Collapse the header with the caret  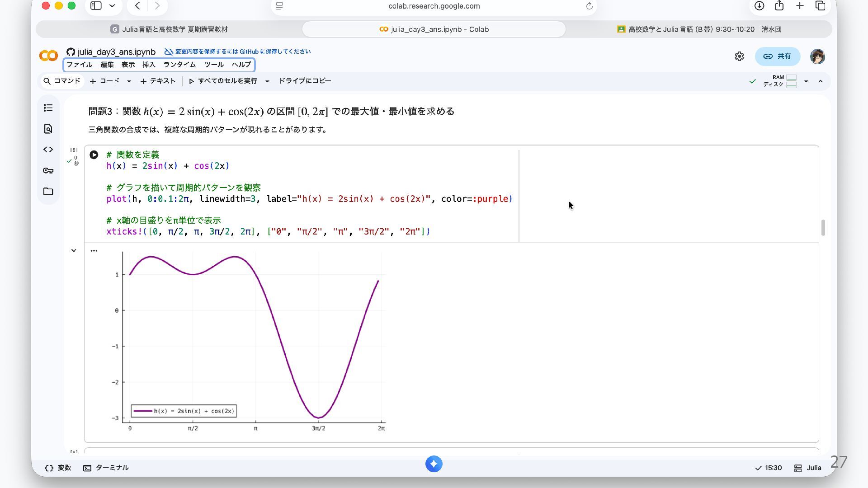(x=820, y=81)
